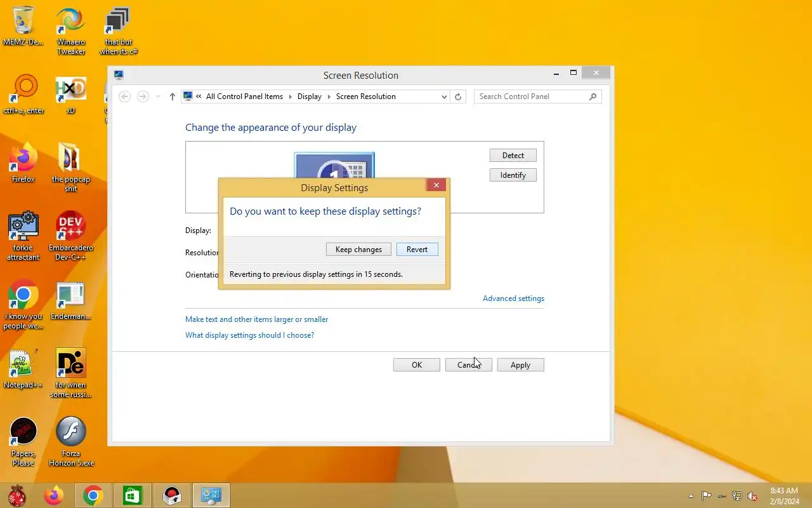The width and height of the screenshot is (812, 508).
Task: Close the Display Settings dialog
Action: pos(436,185)
